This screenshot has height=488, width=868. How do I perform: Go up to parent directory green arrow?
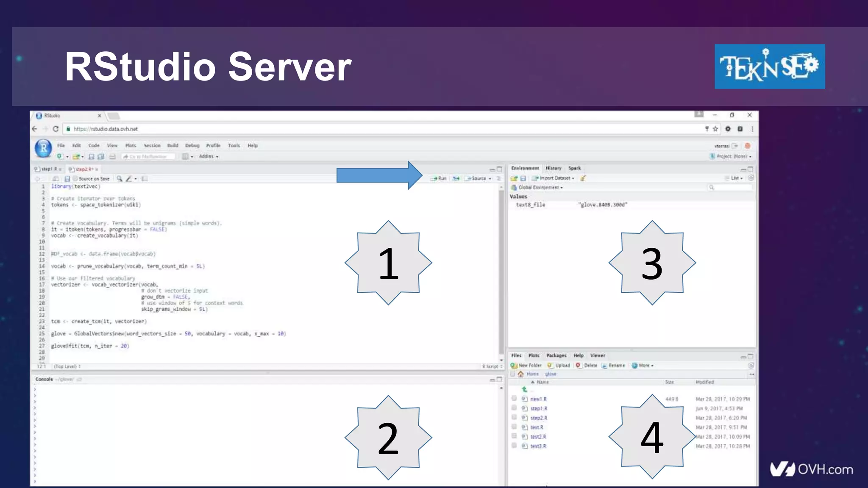pos(525,389)
